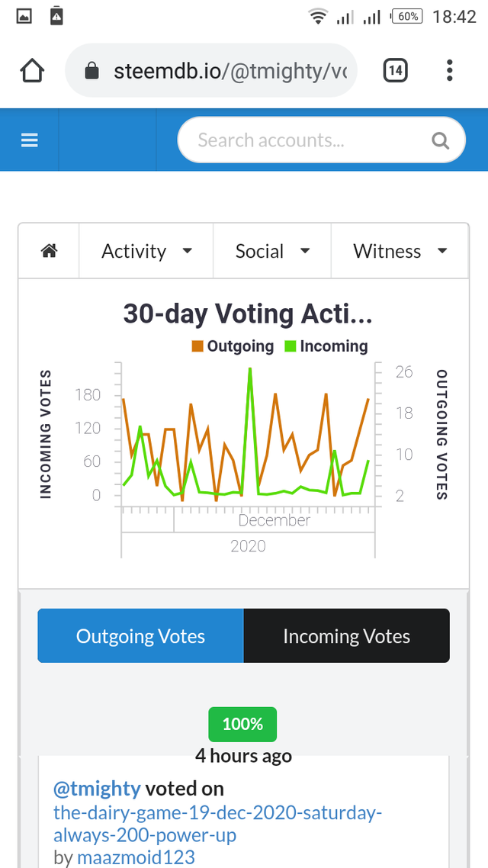
Task: Expand the Activity dropdown
Action: click(146, 251)
